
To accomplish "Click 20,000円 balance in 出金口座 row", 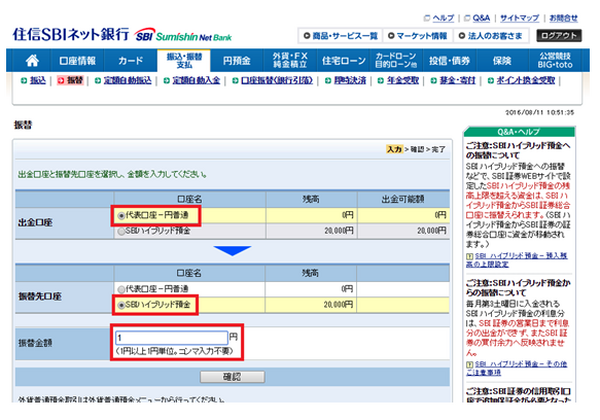I will pyautogui.click(x=339, y=231).
